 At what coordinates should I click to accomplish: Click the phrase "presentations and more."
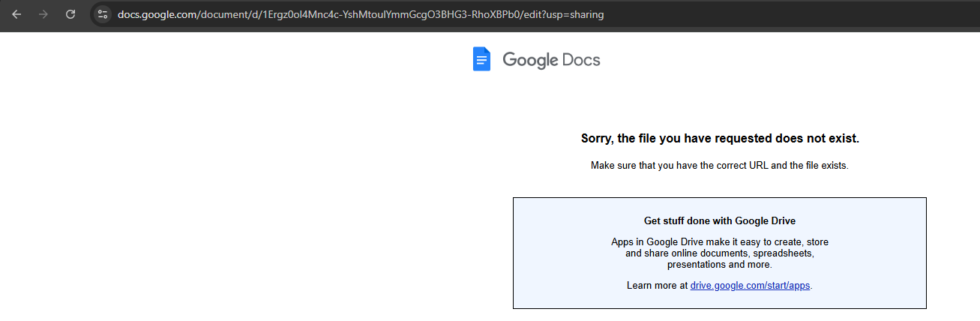click(x=719, y=265)
